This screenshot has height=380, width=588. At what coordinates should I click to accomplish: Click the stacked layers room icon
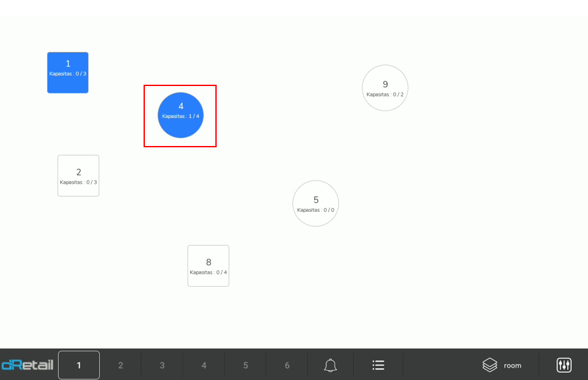coord(489,365)
